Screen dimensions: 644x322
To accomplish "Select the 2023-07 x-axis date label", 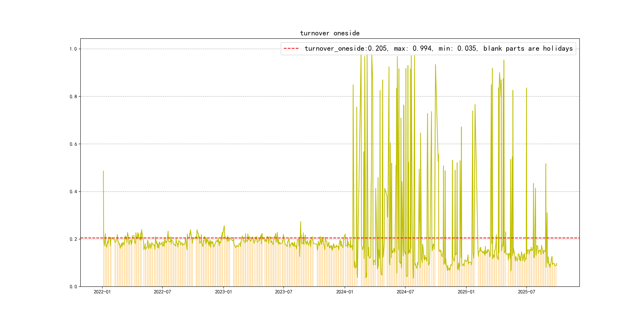I will [x=283, y=292].
